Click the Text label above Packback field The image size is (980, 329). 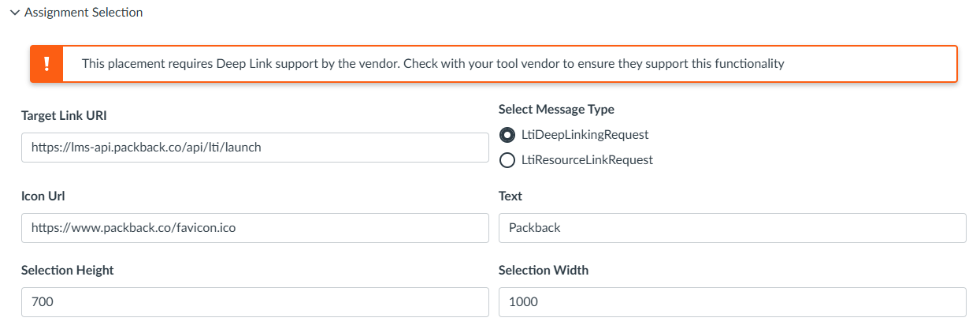510,196
